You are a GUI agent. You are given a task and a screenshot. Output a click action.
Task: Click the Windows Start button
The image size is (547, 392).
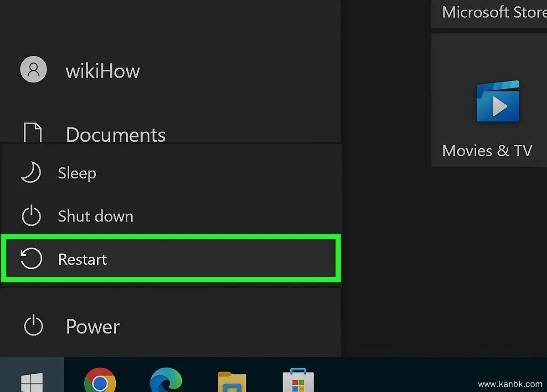pyautogui.click(x=32, y=380)
